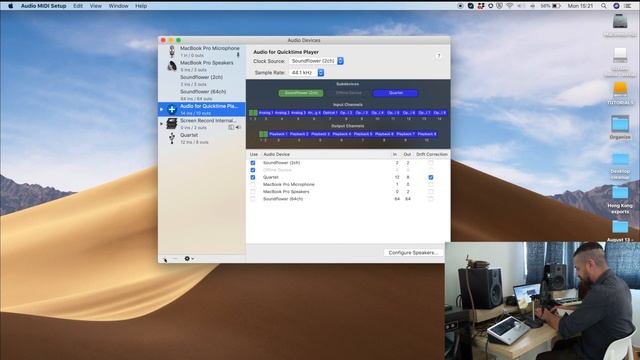Uncheck Use for Quartet
The image size is (640, 360).
point(253,177)
